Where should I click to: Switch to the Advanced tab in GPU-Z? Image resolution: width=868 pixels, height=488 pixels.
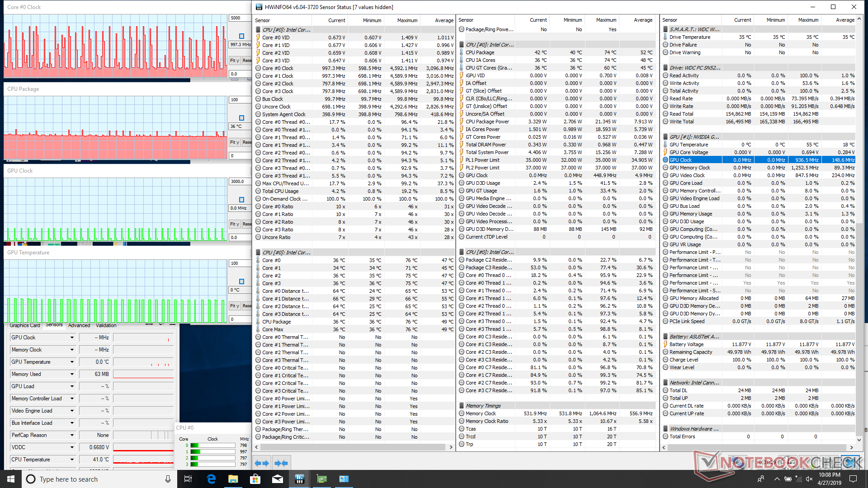tap(79, 325)
